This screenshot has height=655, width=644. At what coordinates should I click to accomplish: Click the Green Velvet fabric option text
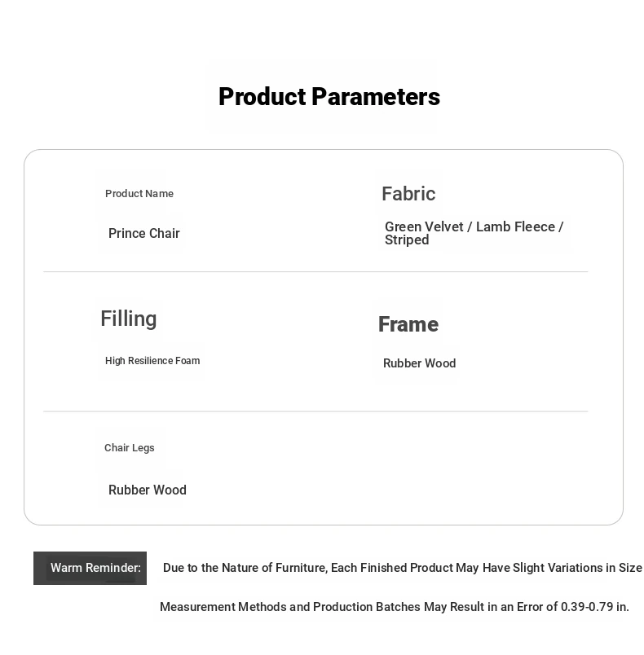click(424, 227)
